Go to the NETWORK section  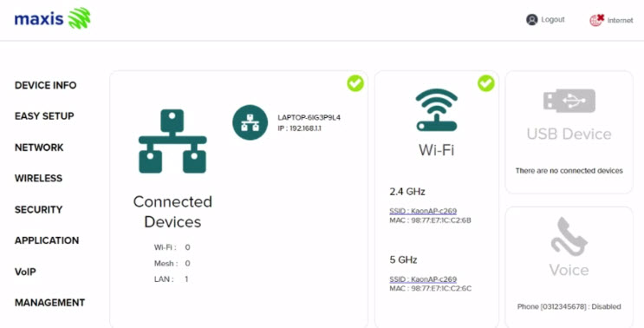pos(39,148)
